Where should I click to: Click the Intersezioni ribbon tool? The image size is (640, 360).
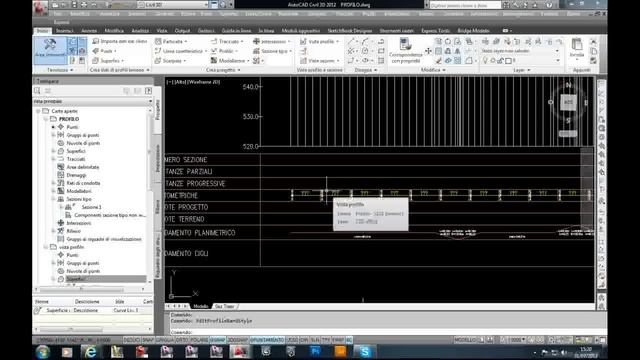point(272,41)
